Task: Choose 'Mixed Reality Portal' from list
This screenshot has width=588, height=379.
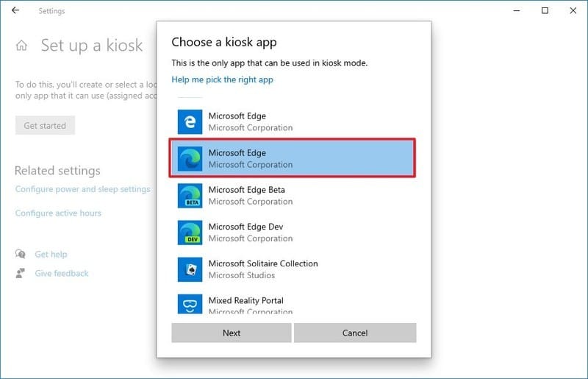Action: [245, 300]
